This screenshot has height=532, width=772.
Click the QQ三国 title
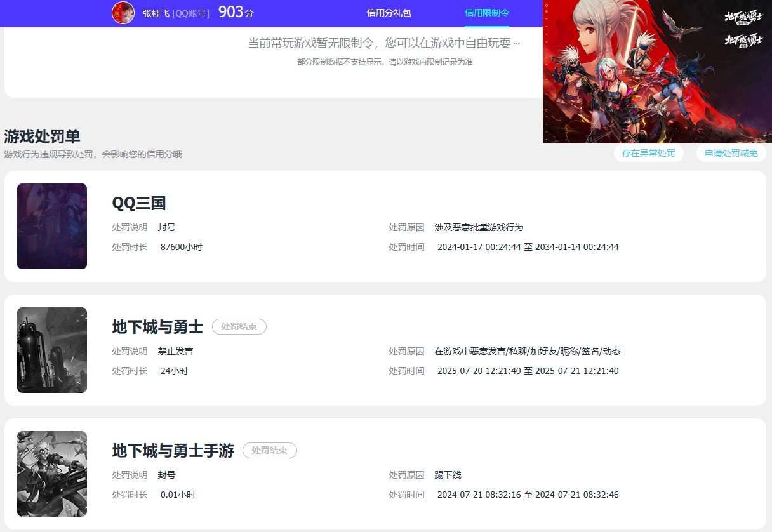(x=139, y=203)
